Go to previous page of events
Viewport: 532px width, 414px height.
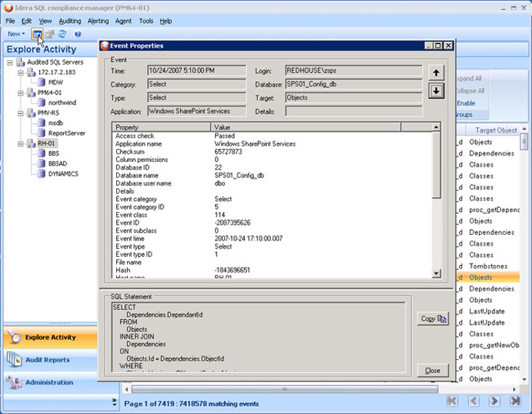474,401
